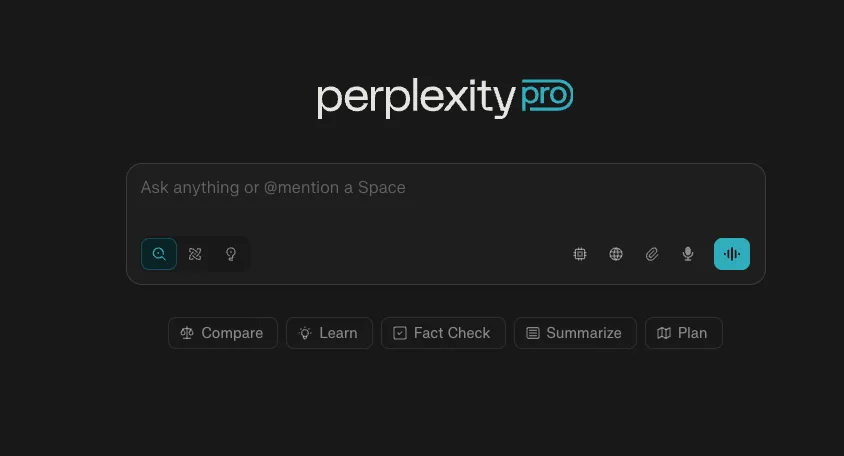Image resolution: width=844 pixels, height=456 pixels.
Task: Select the Plan suggestion
Action: coord(684,333)
